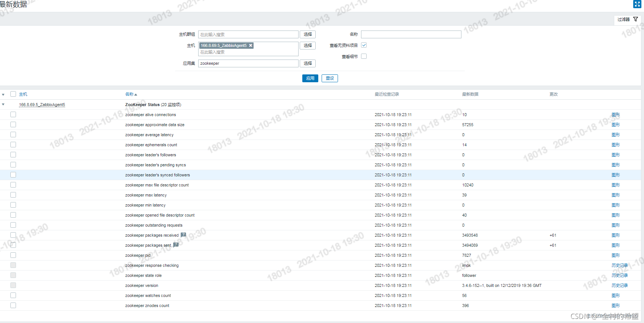Screen dimensions: 644x323
Task: Check the zookeeper znodes count row checkbox
Action: tap(13, 306)
